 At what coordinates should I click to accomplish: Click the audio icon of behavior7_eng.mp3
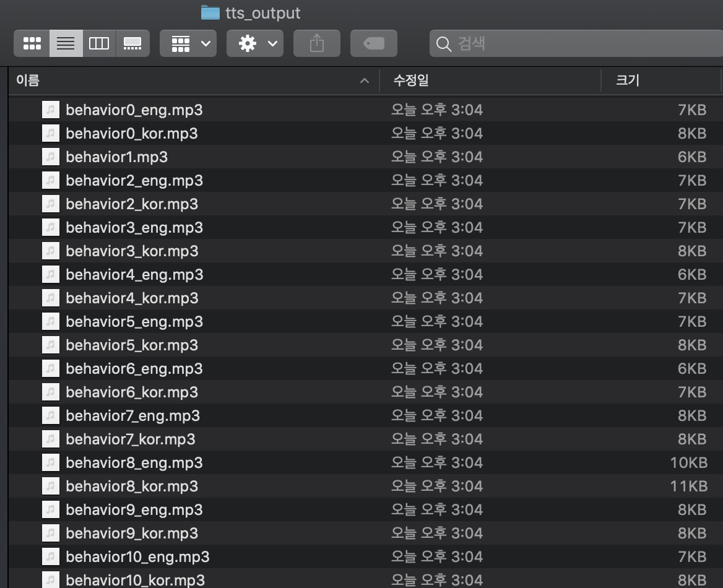pyautogui.click(x=51, y=415)
